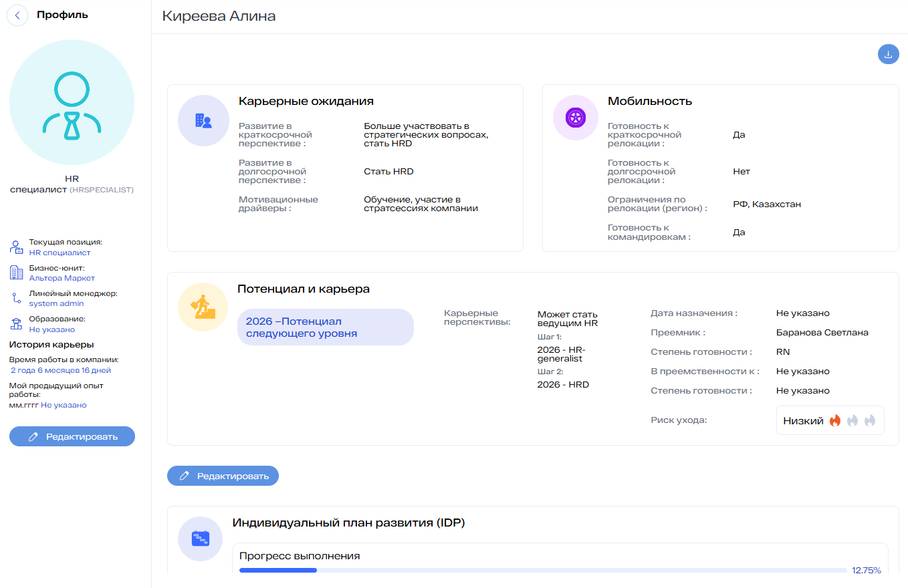Click the Индивидуальный план развития (IDP) heading
This screenshot has height=588, width=908.
click(348, 523)
